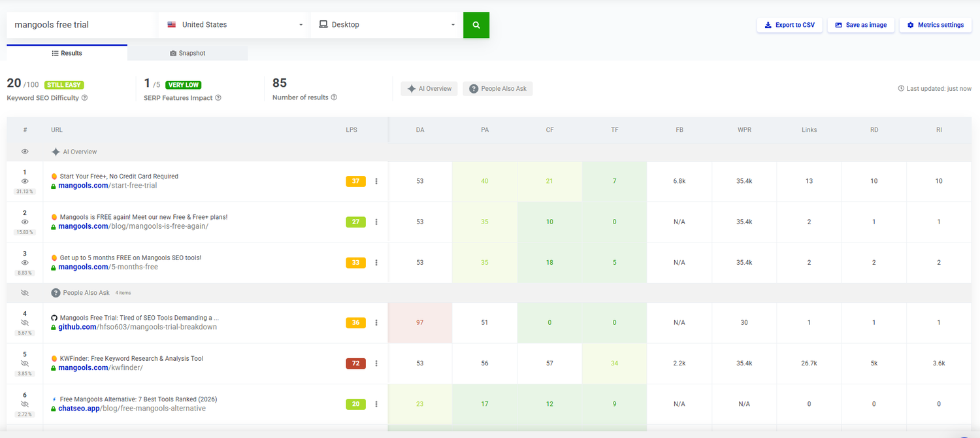Sort by RD column header

[874, 130]
